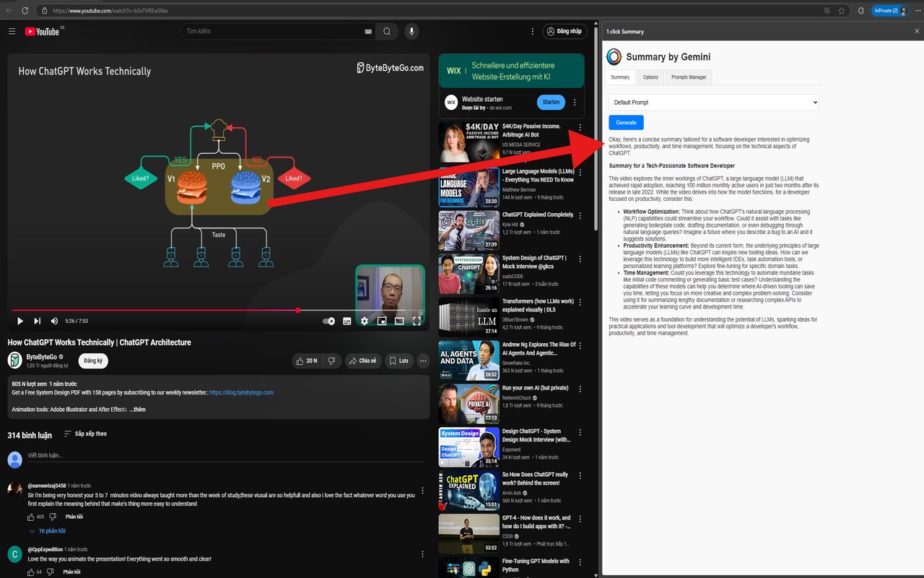Open more actions ellipsis beside Lưu
Viewport: 924px width, 578px height.
[x=423, y=361]
